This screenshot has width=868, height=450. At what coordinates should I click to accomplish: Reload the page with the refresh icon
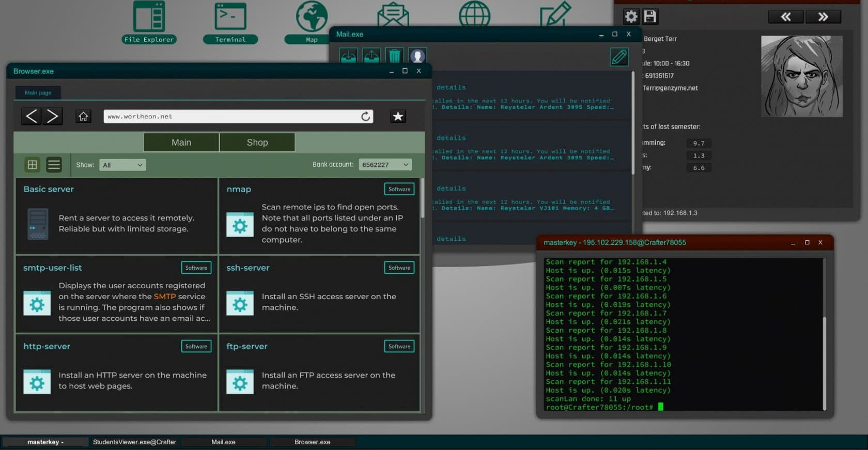[365, 116]
